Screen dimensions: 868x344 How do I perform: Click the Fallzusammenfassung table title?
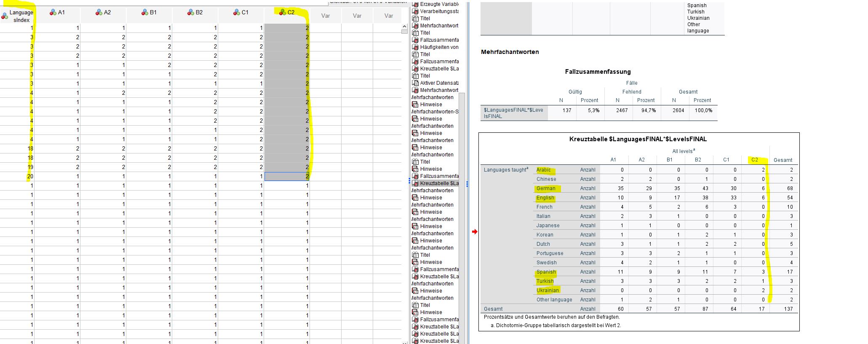(x=598, y=72)
